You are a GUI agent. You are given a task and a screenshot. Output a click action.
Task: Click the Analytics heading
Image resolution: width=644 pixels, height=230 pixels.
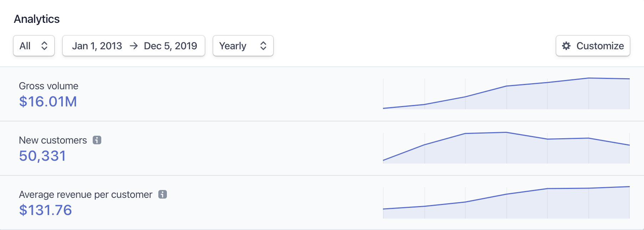(37, 19)
